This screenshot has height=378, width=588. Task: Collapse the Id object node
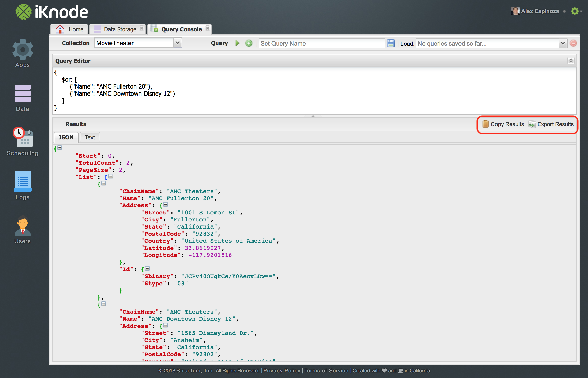[x=147, y=268]
